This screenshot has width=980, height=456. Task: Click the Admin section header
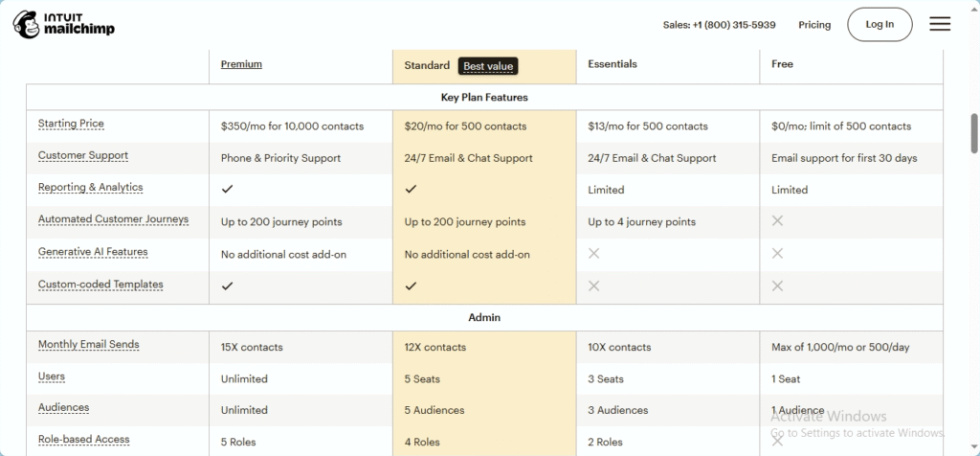[x=484, y=318]
